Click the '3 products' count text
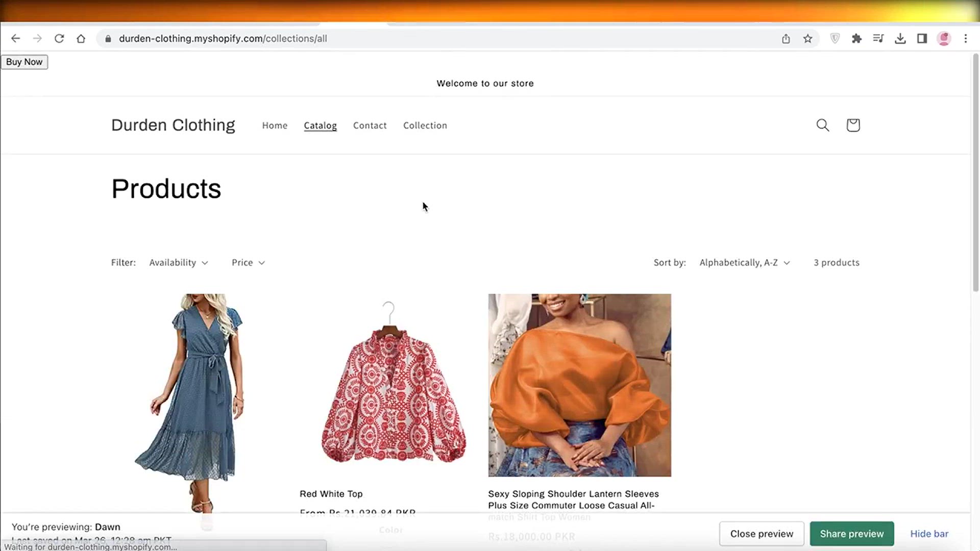Image resolution: width=980 pixels, height=551 pixels. tap(836, 262)
